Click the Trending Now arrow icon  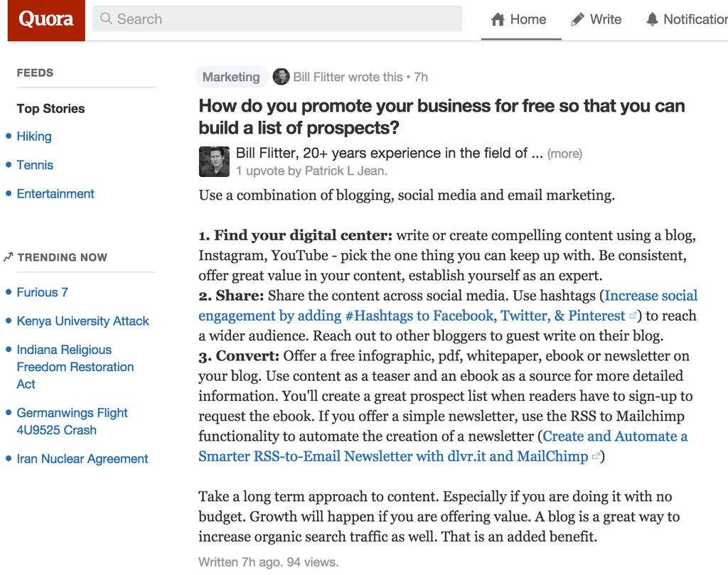[x=8, y=257]
